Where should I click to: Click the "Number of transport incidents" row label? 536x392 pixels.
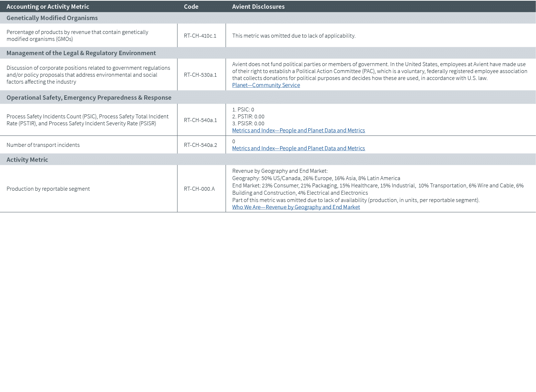click(x=43, y=144)
